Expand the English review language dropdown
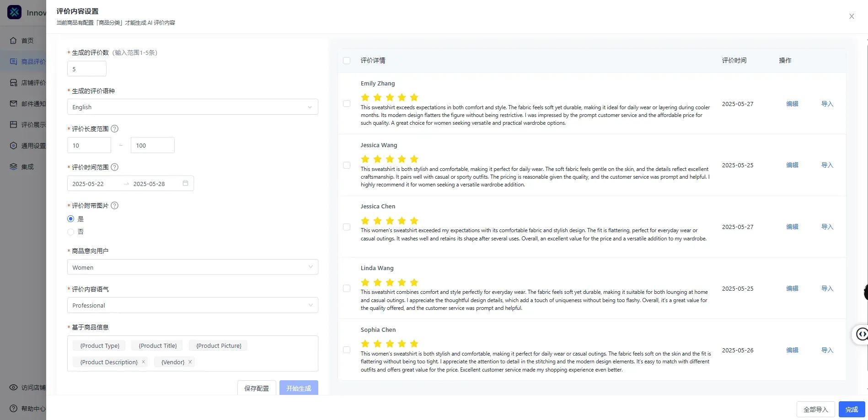Image resolution: width=868 pixels, height=420 pixels. (x=193, y=107)
